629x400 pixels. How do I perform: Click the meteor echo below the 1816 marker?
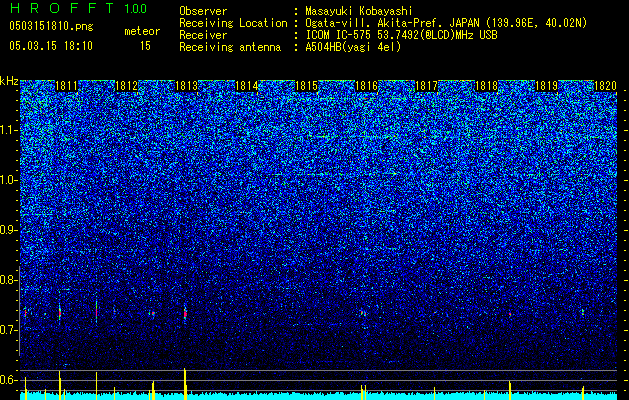point(362,313)
